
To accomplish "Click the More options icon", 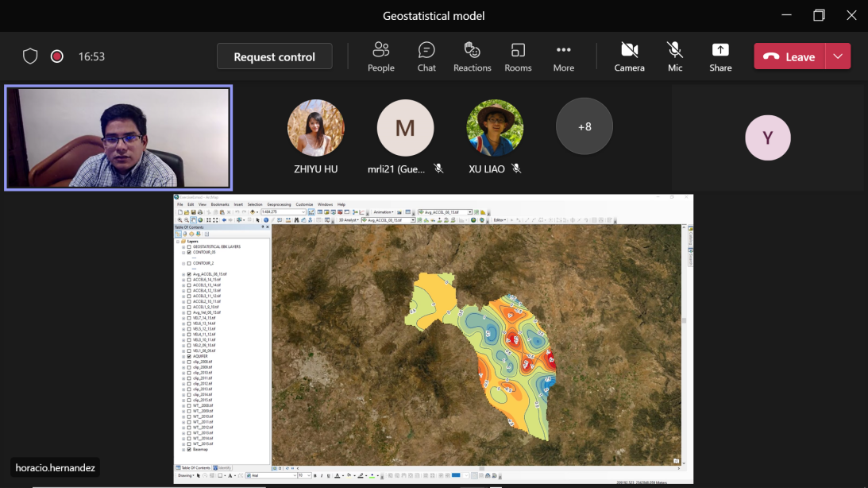I will click(x=563, y=56).
